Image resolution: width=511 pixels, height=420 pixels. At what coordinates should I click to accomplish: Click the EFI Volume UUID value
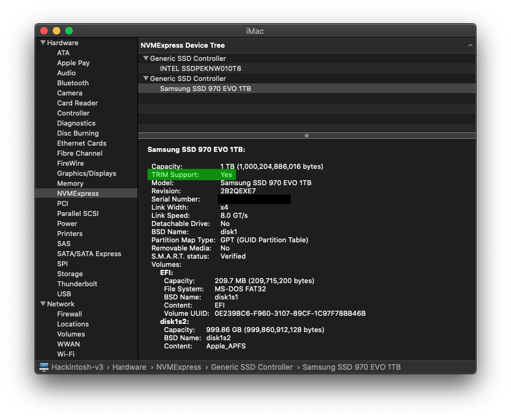click(x=290, y=313)
